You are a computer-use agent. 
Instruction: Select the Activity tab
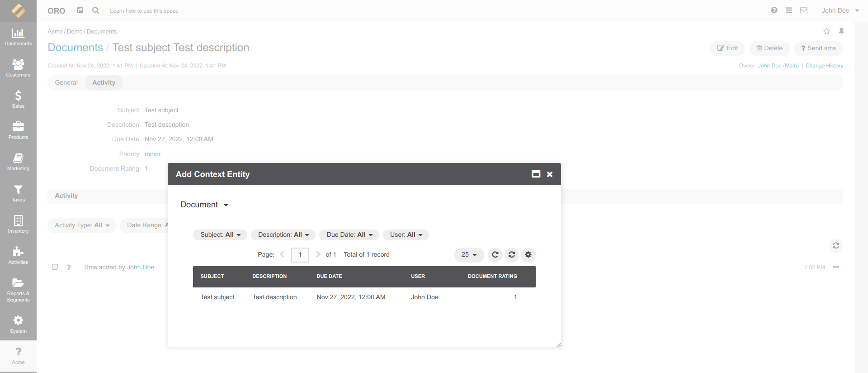pos(104,83)
